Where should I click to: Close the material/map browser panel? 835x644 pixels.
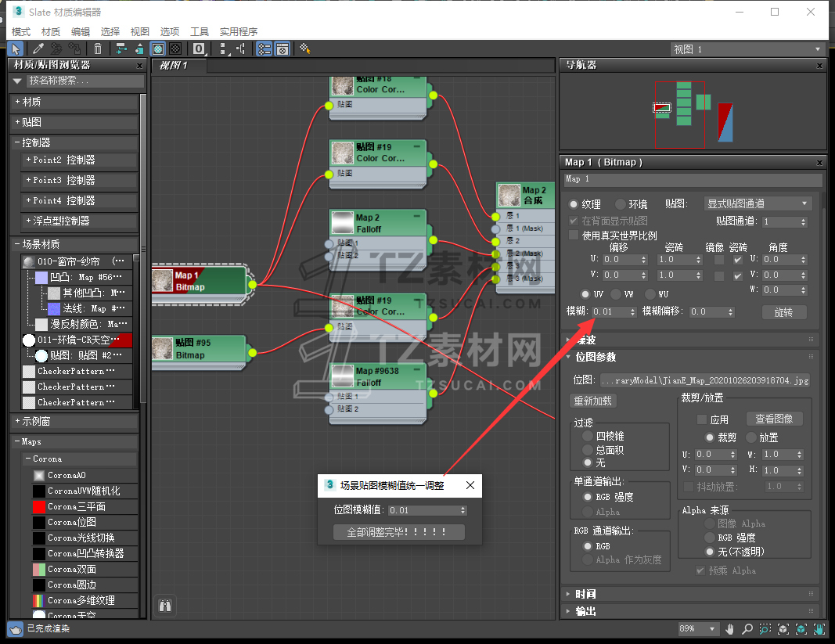point(139,66)
